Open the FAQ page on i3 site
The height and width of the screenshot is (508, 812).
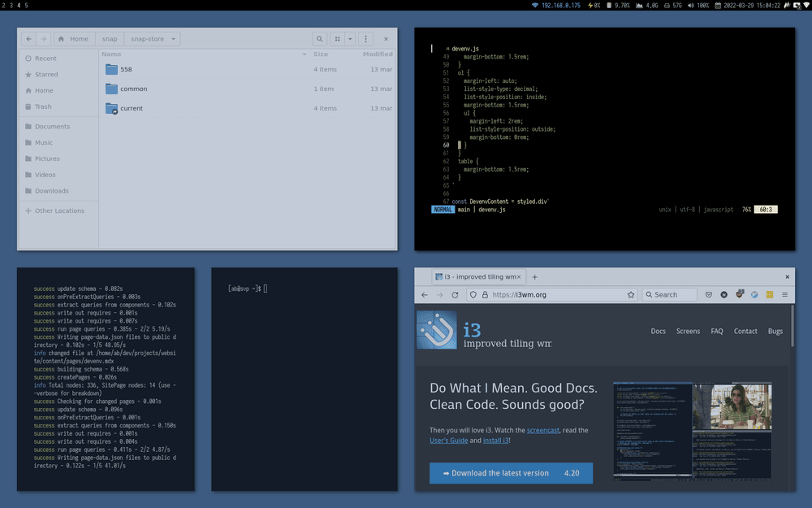point(717,332)
